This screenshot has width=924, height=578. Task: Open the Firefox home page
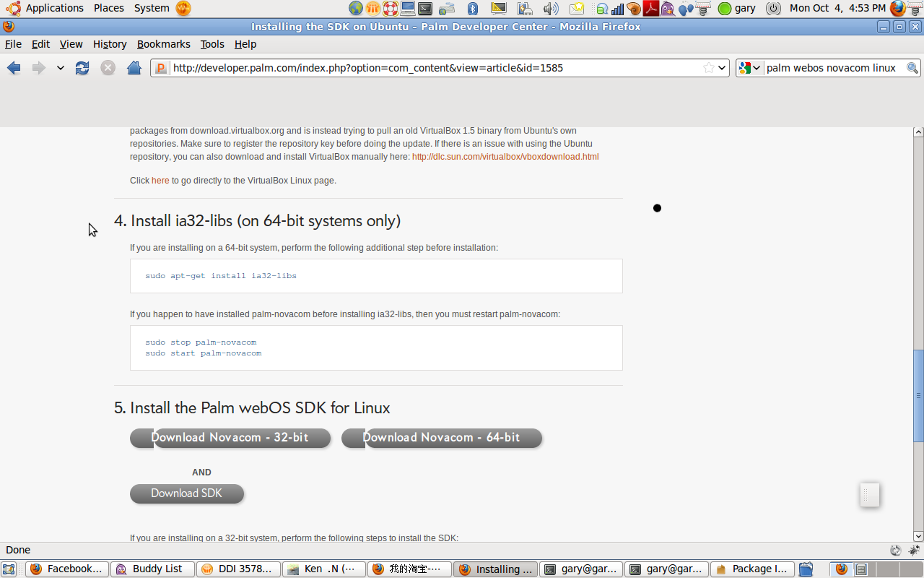click(x=134, y=68)
